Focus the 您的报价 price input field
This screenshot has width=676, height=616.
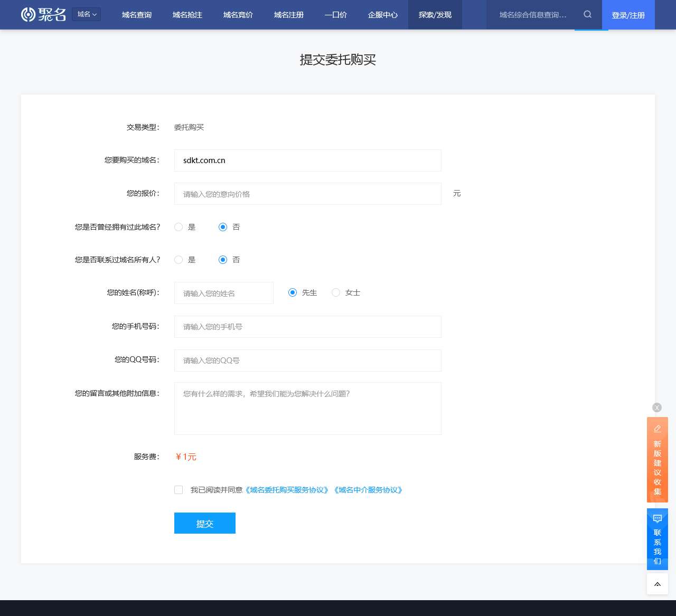tap(307, 194)
